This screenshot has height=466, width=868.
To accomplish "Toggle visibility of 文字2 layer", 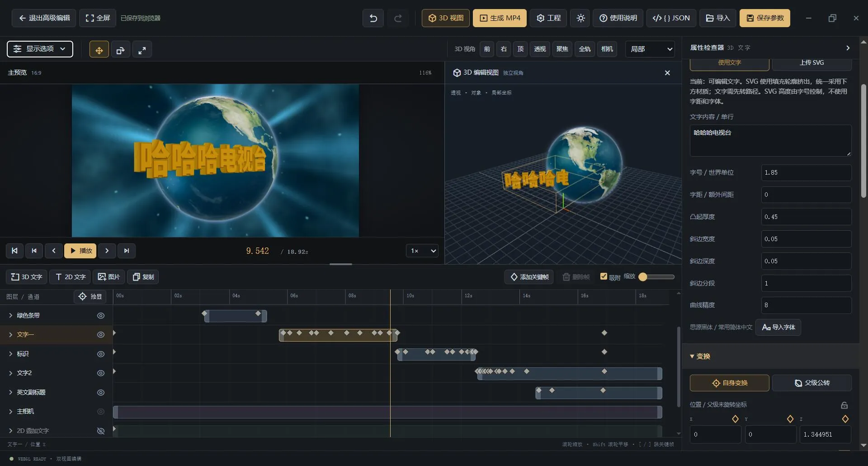I will pos(101,373).
